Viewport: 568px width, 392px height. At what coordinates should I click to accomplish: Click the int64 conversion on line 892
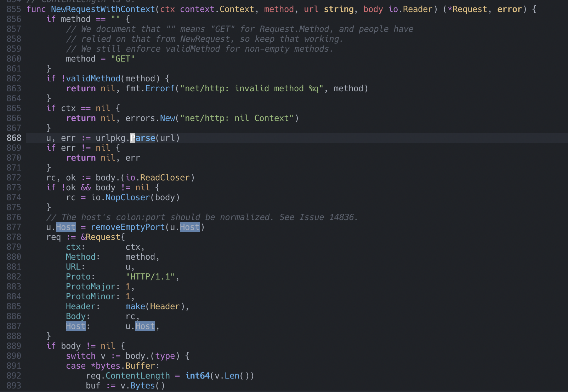click(x=197, y=375)
